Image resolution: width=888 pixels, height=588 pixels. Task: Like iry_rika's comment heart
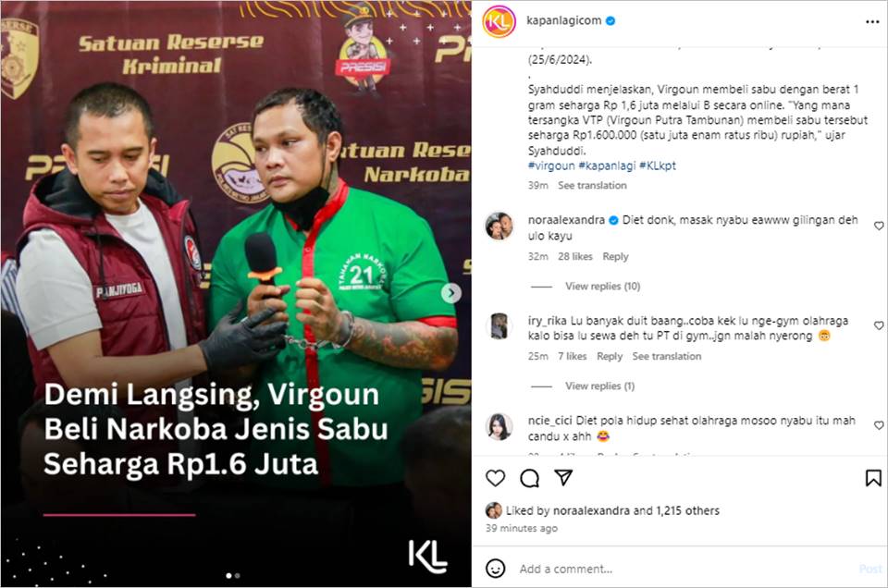(x=879, y=325)
